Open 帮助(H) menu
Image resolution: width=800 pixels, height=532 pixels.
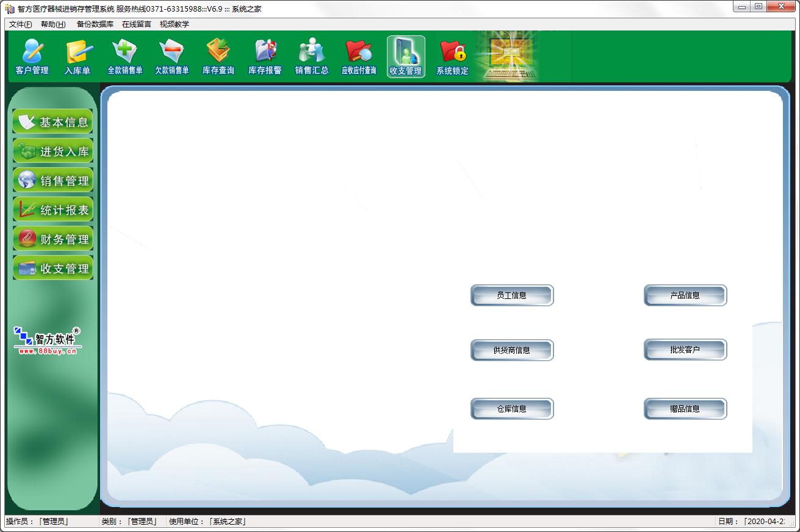point(53,24)
